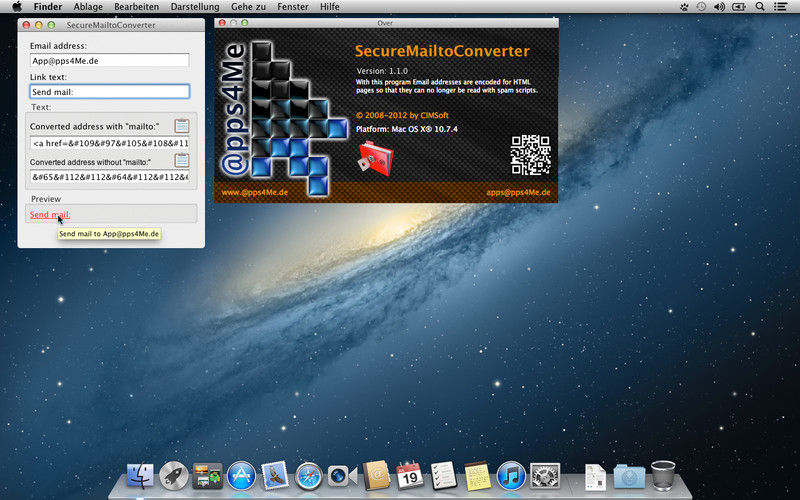Open the Finder menu
Viewport: 800px width, 500px height.
pos(47,7)
